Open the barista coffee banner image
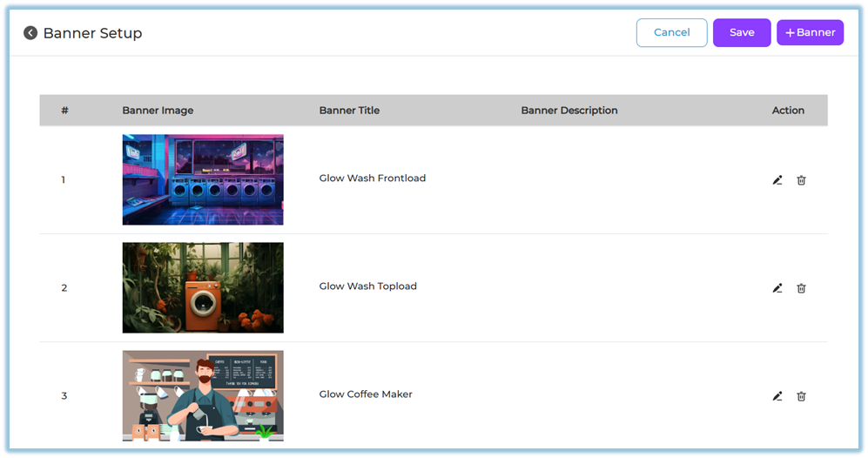Viewport: 868px width, 458px height. pyautogui.click(x=203, y=395)
